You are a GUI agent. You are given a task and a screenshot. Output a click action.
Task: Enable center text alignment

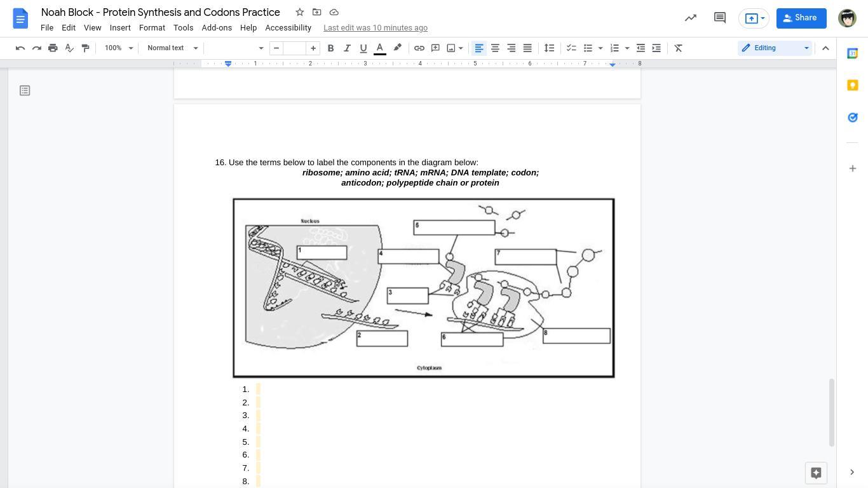click(495, 48)
